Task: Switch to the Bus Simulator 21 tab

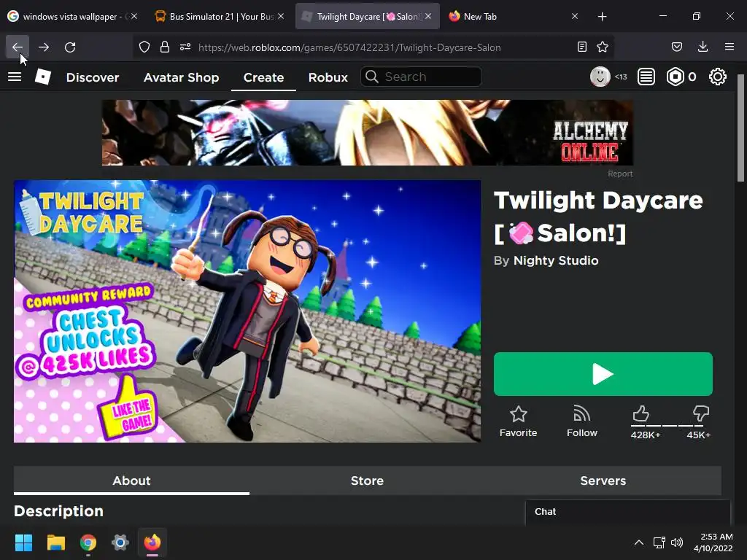Action: (x=219, y=17)
